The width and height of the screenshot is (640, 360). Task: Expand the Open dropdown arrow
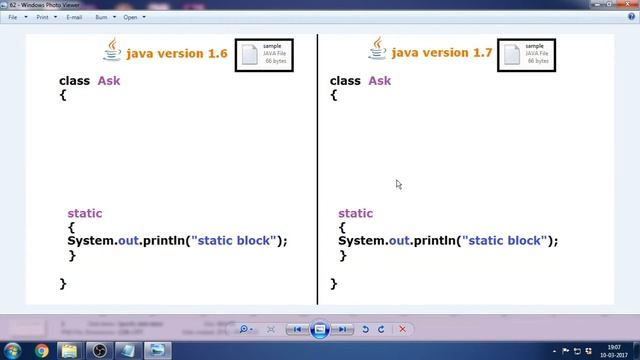click(144, 17)
